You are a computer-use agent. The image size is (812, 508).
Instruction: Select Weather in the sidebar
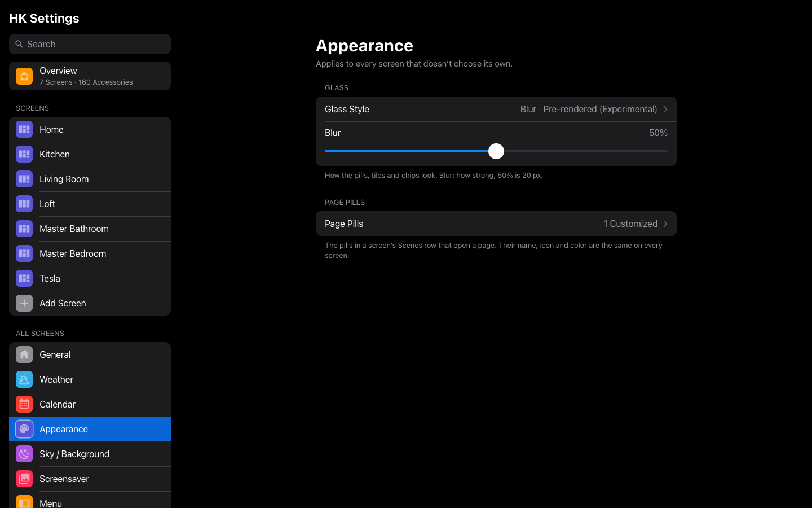click(90, 379)
